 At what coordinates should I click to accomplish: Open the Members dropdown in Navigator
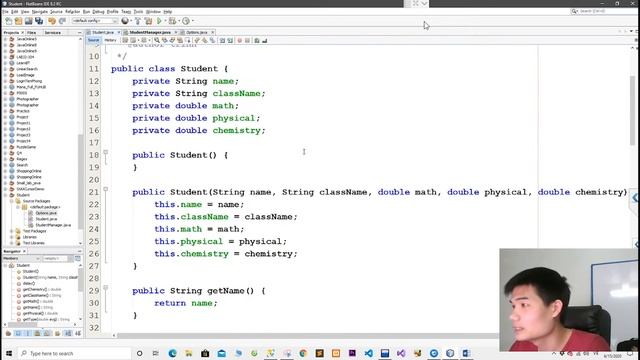coord(21,258)
